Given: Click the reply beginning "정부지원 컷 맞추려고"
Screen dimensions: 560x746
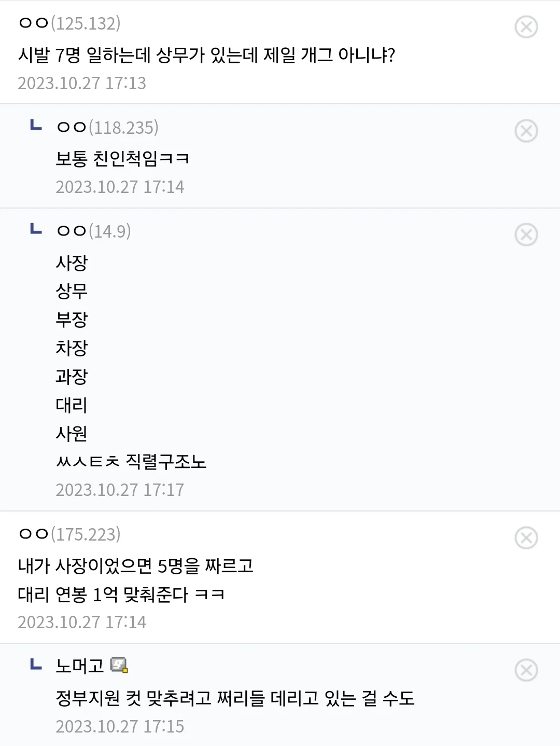Looking at the screenshot, I should 235,698.
